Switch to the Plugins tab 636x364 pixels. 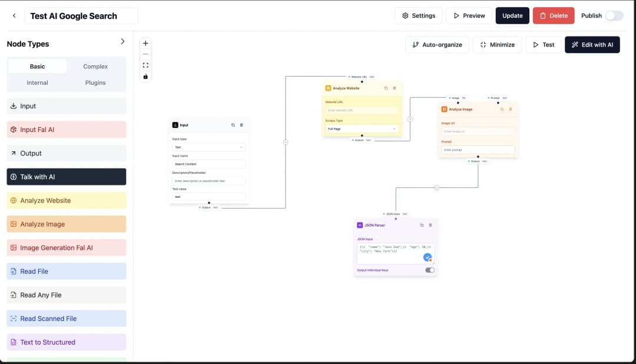click(x=95, y=82)
